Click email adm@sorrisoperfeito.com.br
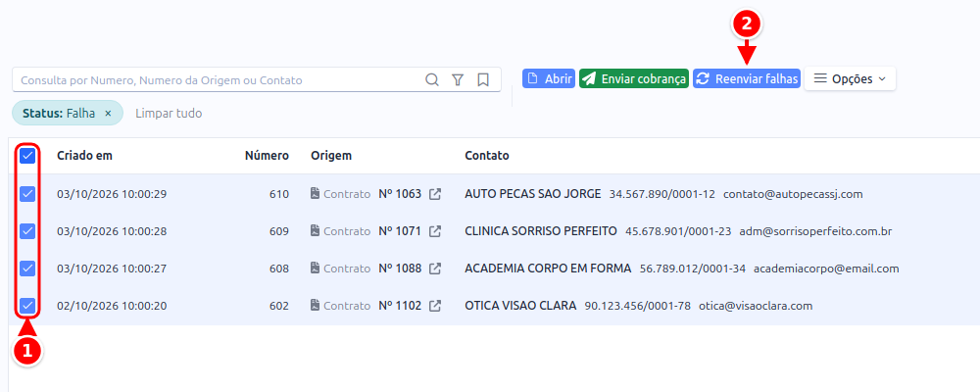This screenshot has height=392, width=980. (815, 231)
